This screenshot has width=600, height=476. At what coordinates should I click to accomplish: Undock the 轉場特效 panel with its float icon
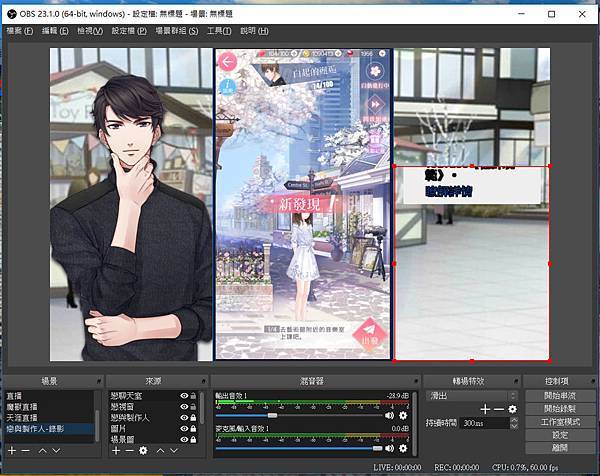tap(516, 381)
